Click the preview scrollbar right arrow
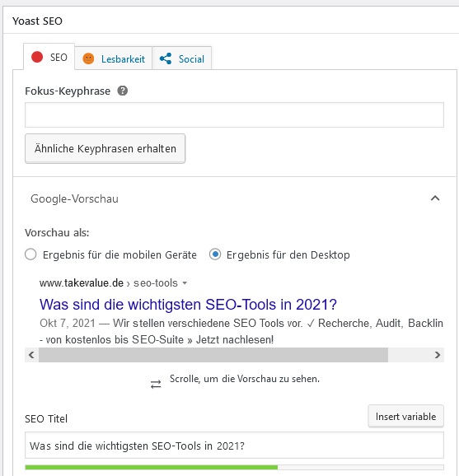Viewport: 459px width, 476px height. (x=437, y=355)
